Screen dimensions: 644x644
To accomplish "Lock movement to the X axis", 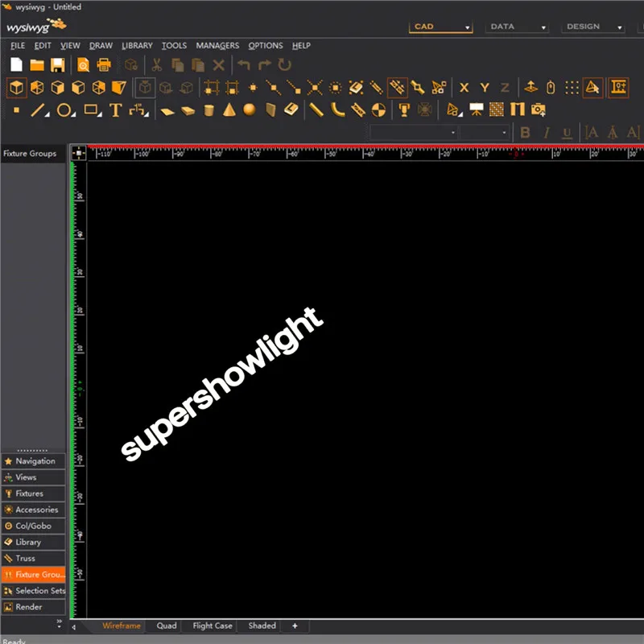I will point(464,88).
